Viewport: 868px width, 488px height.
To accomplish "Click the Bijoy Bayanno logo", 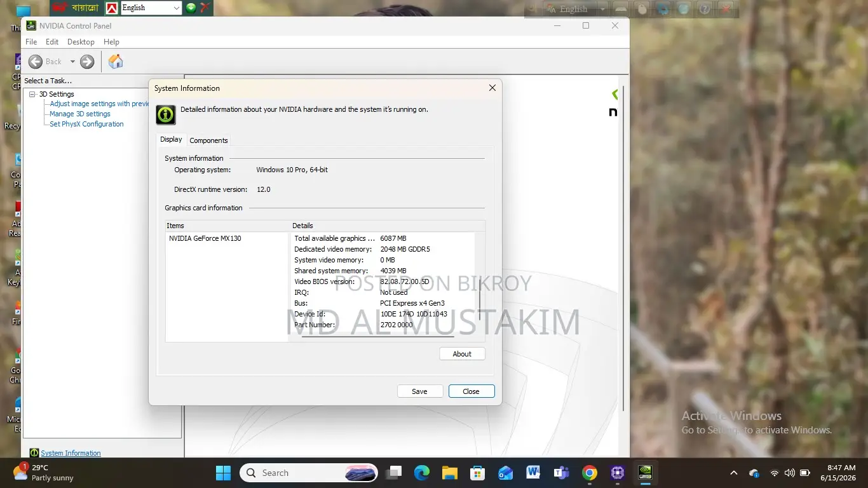I will click(76, 8).
